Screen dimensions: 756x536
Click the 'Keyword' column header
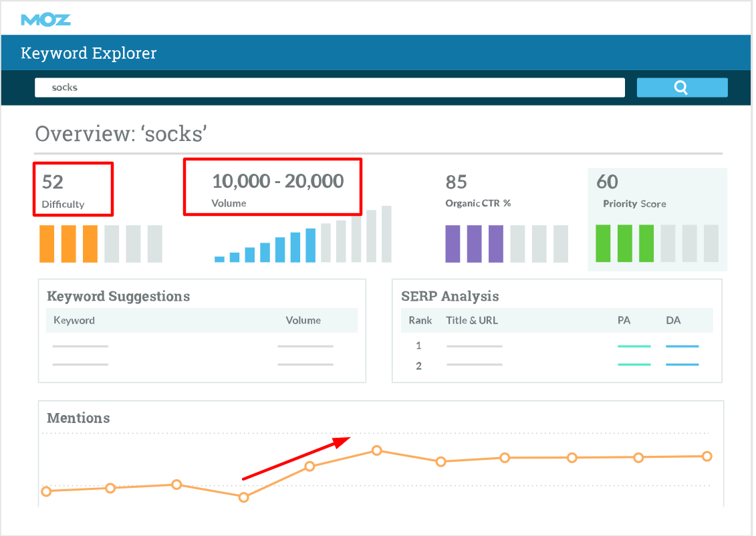(74, 321)
